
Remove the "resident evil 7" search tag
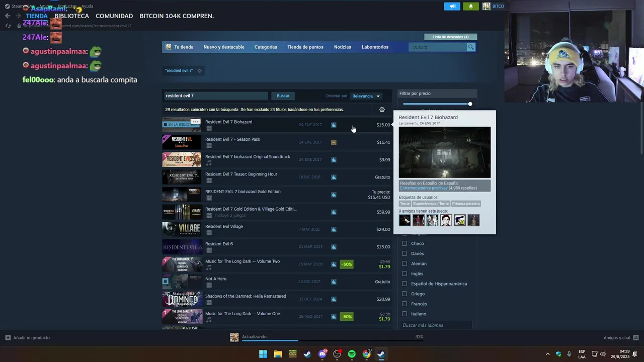click(x=199, y=70)
